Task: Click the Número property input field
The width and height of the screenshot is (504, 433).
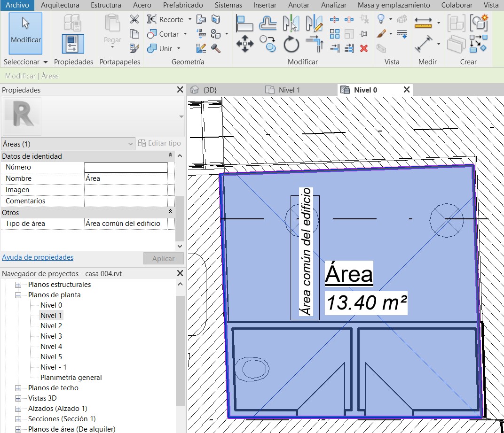Action: 126,167
